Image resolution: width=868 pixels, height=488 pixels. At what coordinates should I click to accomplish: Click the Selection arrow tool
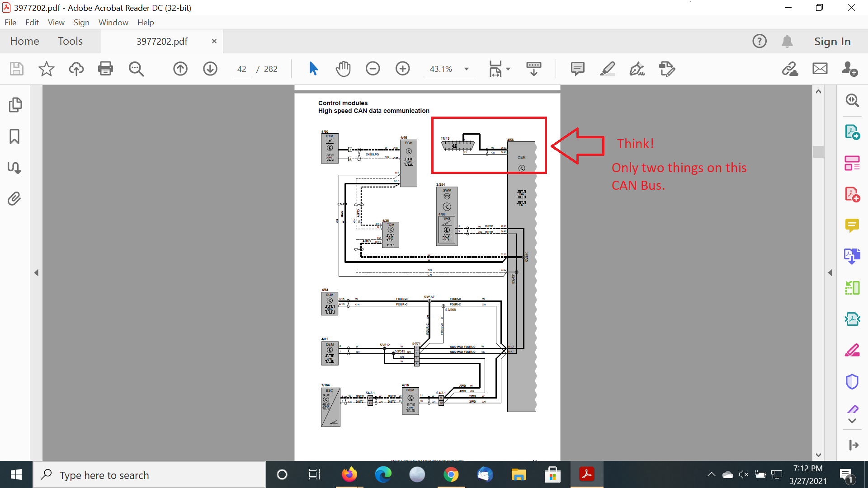coord(313,69)
